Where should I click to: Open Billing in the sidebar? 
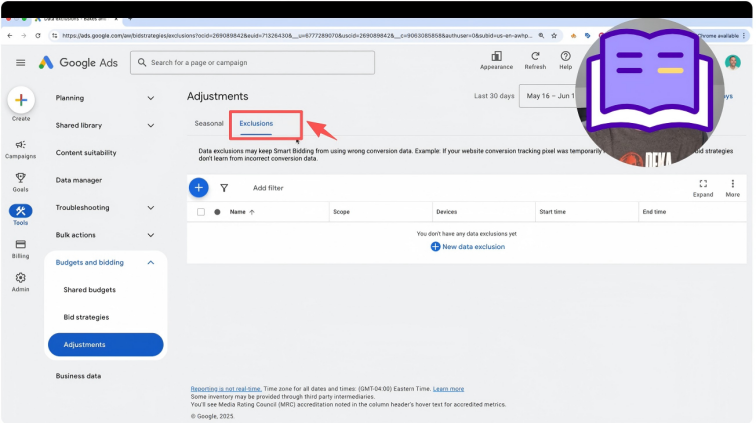click(x=20, y=248)
